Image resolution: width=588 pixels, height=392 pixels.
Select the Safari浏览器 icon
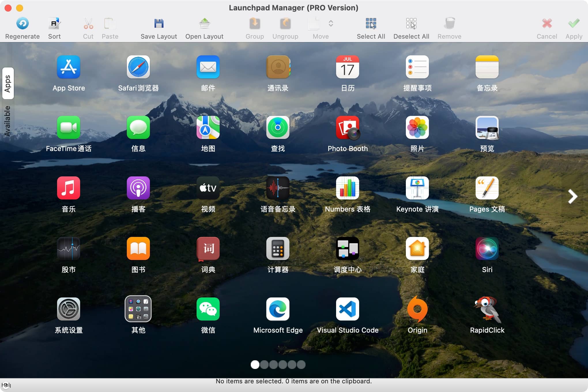click(138, 67)
